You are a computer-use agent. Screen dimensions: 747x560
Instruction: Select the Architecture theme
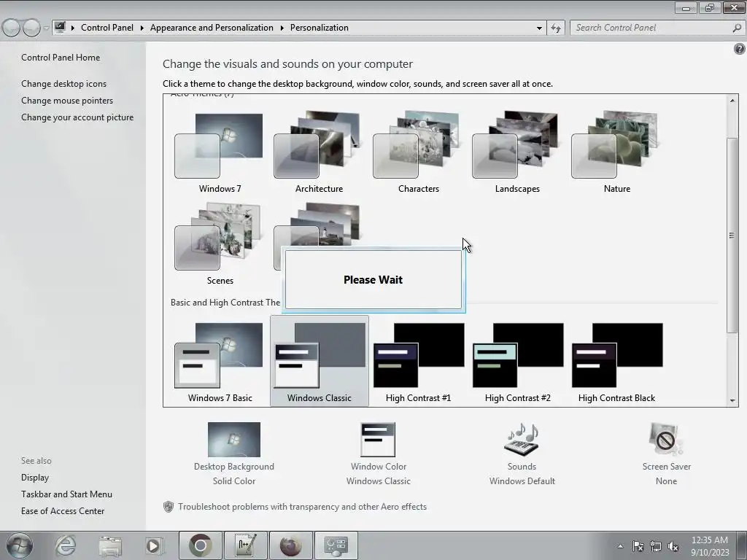(319, 152)
